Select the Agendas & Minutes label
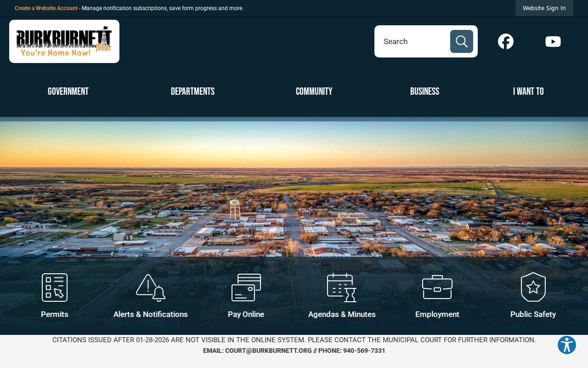The image size is (588, 368). (x=342, y=314)
